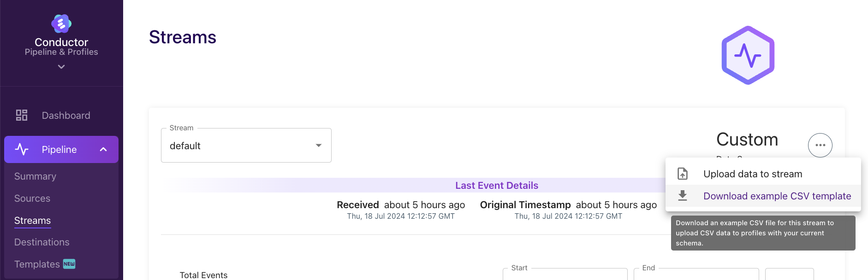
Task: Open the three-dot options button
Action: pos(820,145)
